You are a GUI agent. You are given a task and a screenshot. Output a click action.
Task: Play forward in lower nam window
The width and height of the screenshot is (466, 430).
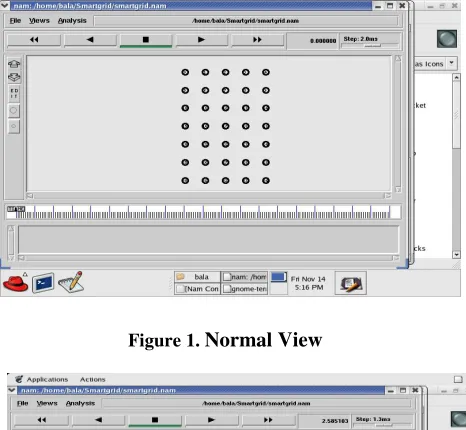pos(211,420)
